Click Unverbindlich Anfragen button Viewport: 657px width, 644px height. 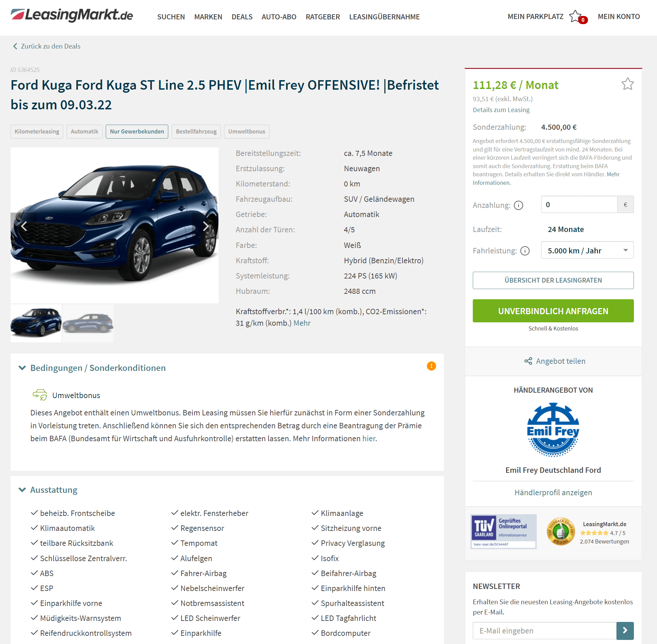click(x=553, y=311)
